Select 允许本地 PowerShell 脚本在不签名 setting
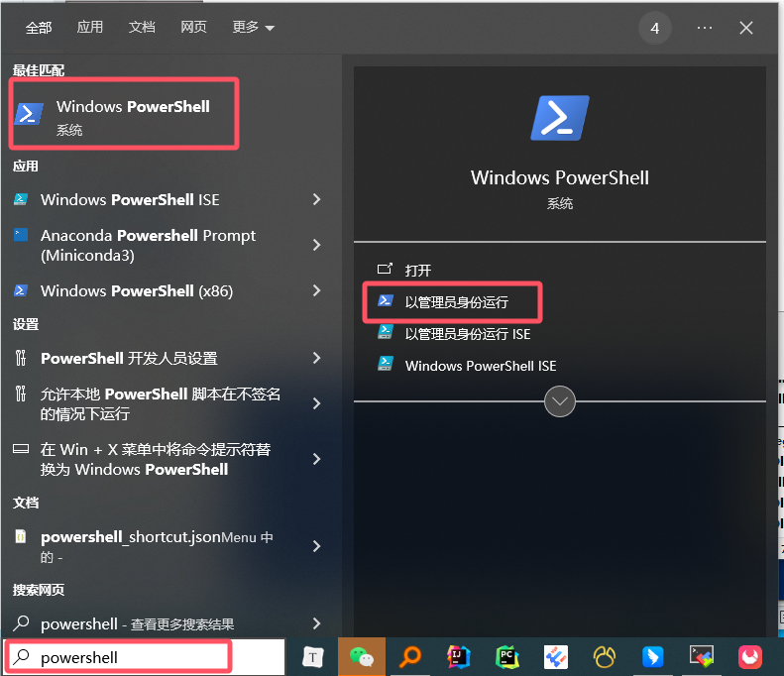Image resolution: width=784 pixels, height=676 pixels. click(161, 403)
